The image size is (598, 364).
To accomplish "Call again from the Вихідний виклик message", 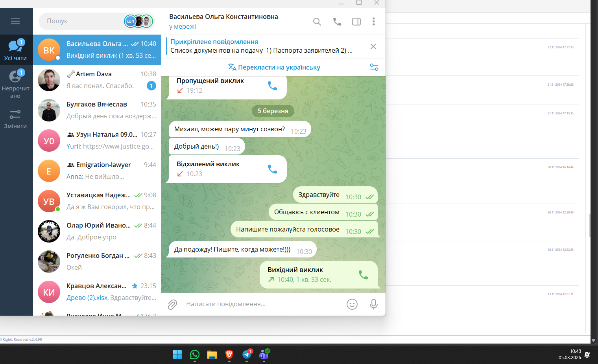I will (363, 275).
